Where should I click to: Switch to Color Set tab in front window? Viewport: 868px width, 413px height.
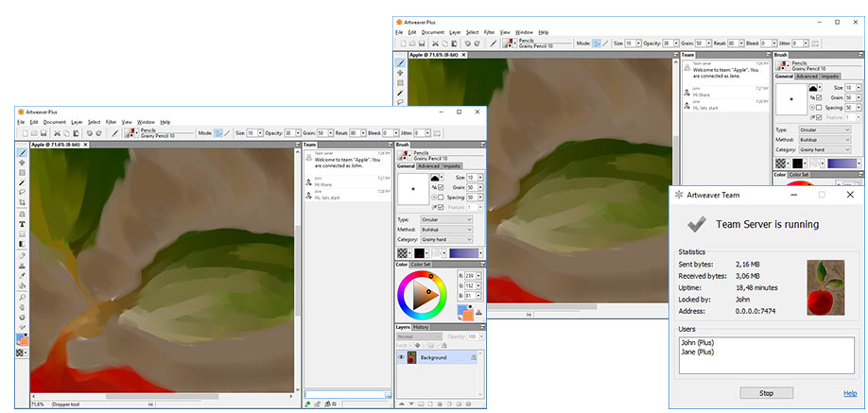[420, 265]
